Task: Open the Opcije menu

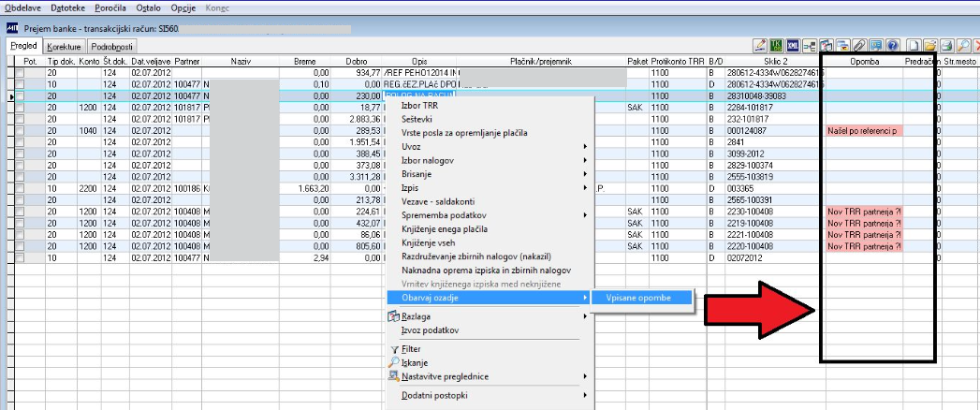Action: pos(183,8)
